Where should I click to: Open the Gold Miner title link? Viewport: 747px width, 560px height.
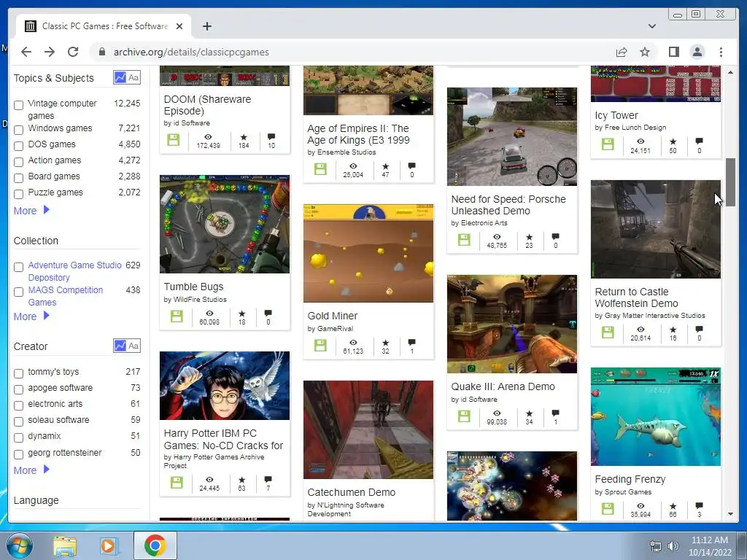pos(333,316)
